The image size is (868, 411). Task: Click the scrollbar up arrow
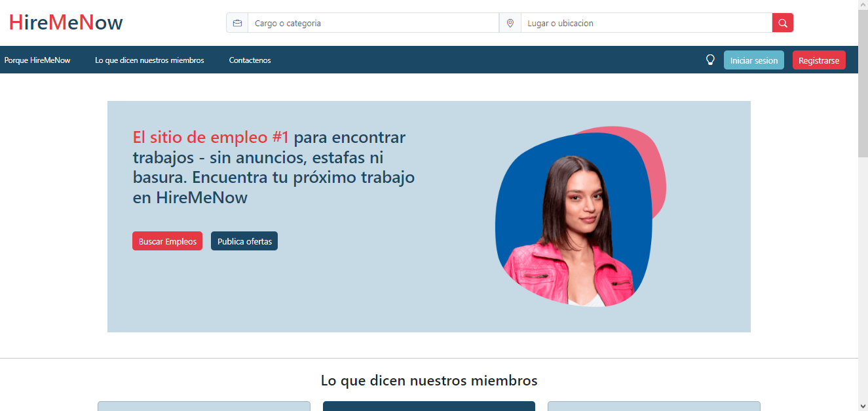[x=863, y=5]
